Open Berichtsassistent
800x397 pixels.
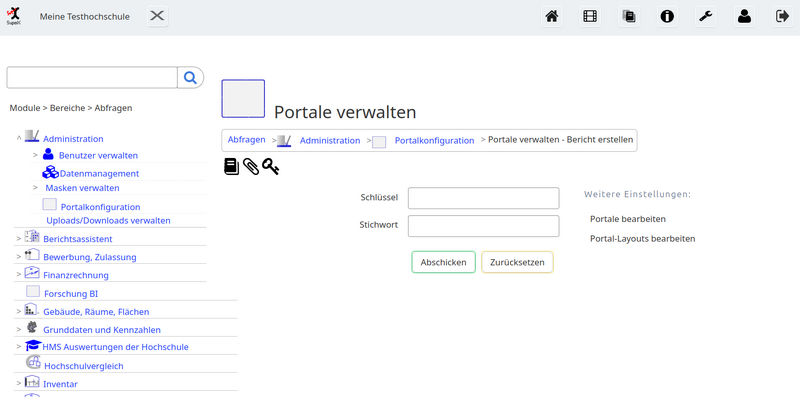tap(78, 239)
